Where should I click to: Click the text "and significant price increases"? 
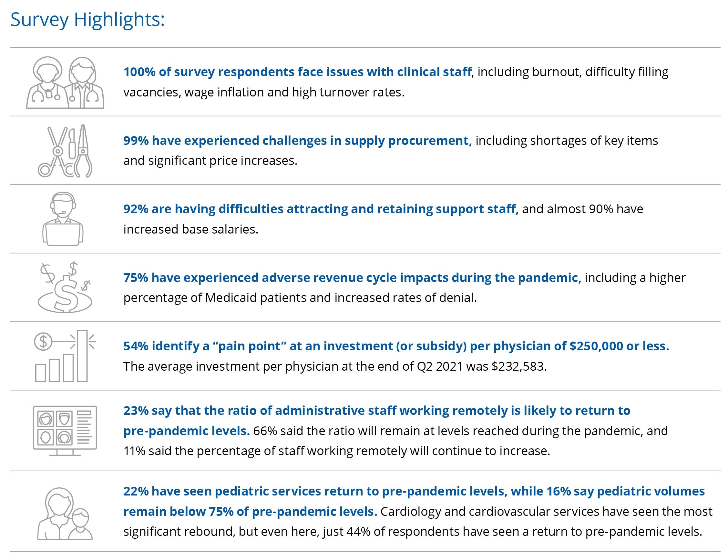[x=210, y=161]
